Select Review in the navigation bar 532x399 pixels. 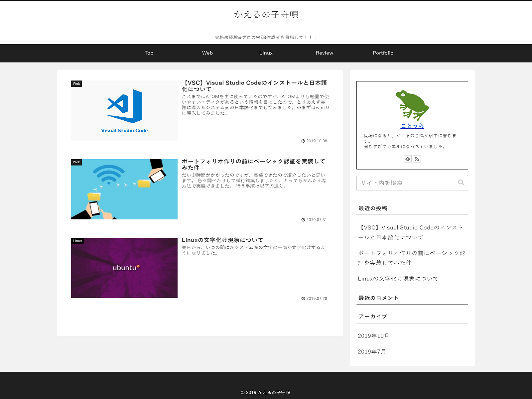pyautogui.click(x=325, y=53)
